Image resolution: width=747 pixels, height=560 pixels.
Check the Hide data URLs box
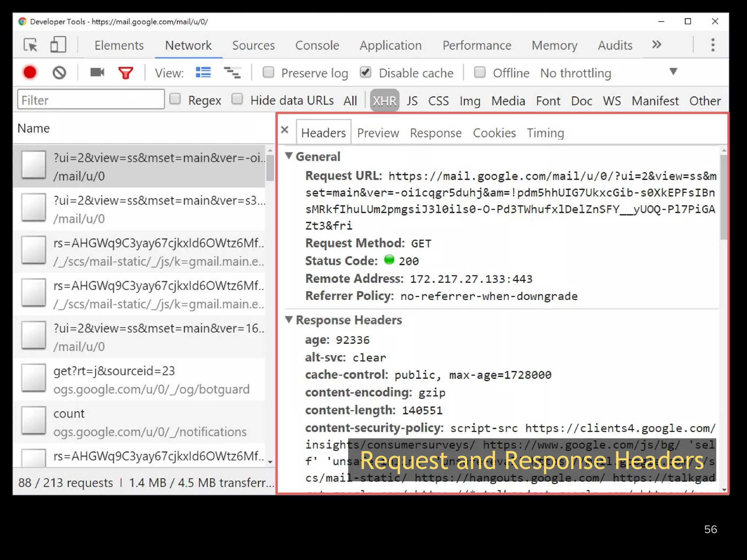[x=237, y=99]
